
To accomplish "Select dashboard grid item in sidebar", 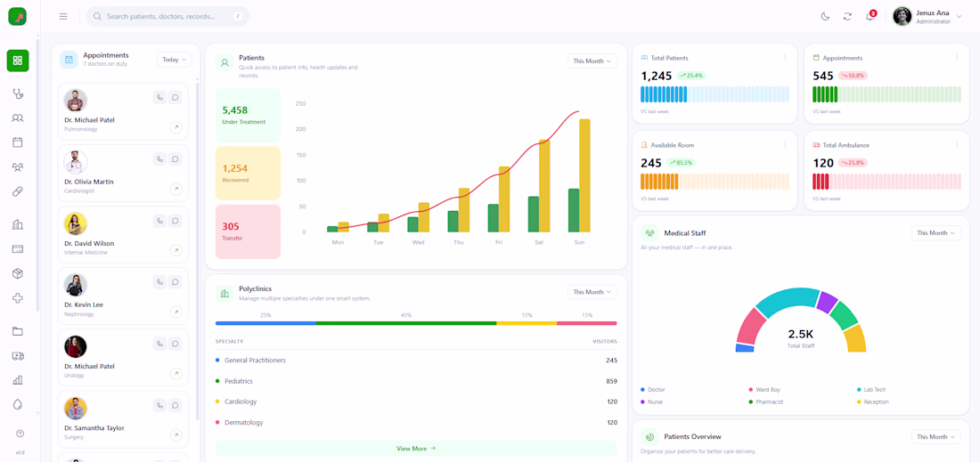I will tap(18, 61).
